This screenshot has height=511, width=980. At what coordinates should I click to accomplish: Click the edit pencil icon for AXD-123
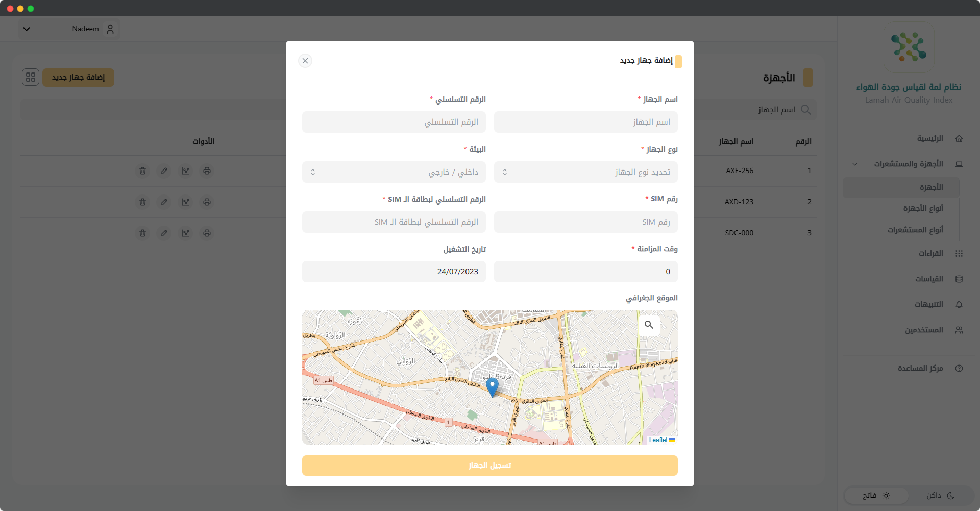pos(164,202)
